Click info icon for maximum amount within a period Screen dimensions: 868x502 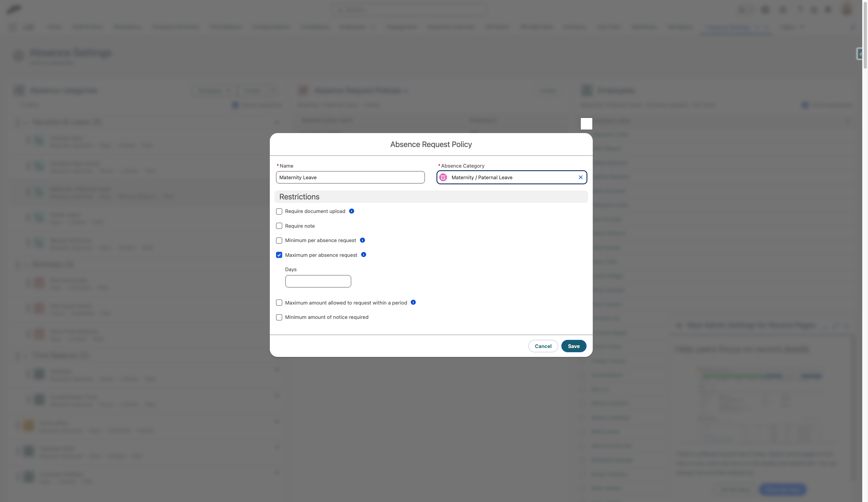(413, 302)
